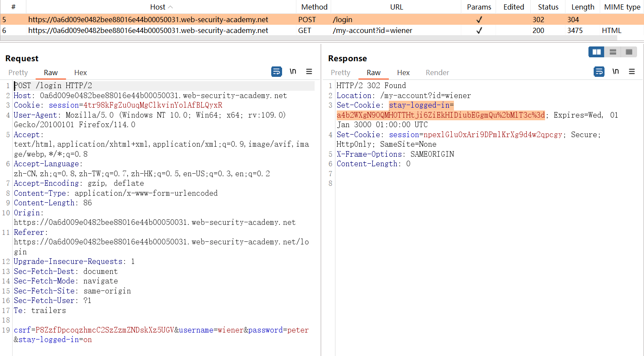Toggle word wrap icon in Response panel
644x356 pixels.
[599, 72]
